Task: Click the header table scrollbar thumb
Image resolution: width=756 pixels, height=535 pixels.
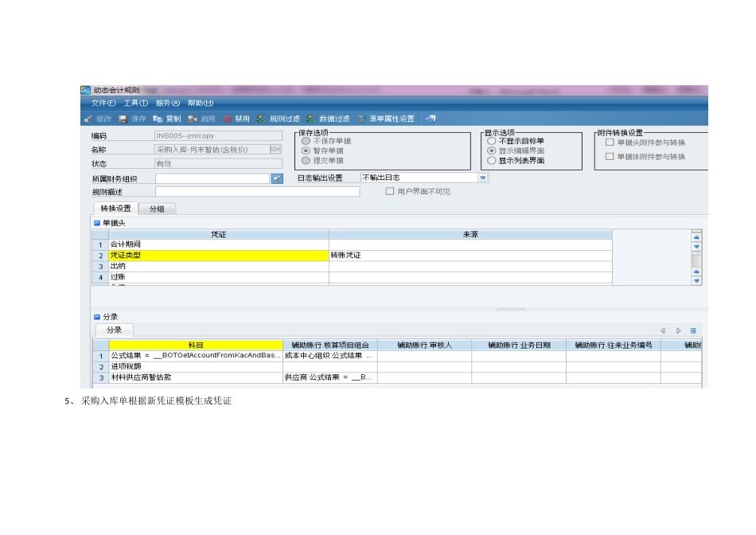Action: coord(696,260)
